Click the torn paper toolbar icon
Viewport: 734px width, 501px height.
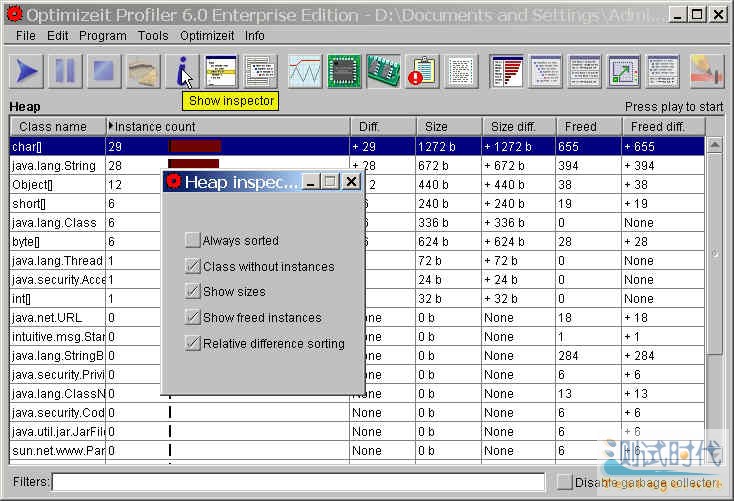tap(143, 72)
